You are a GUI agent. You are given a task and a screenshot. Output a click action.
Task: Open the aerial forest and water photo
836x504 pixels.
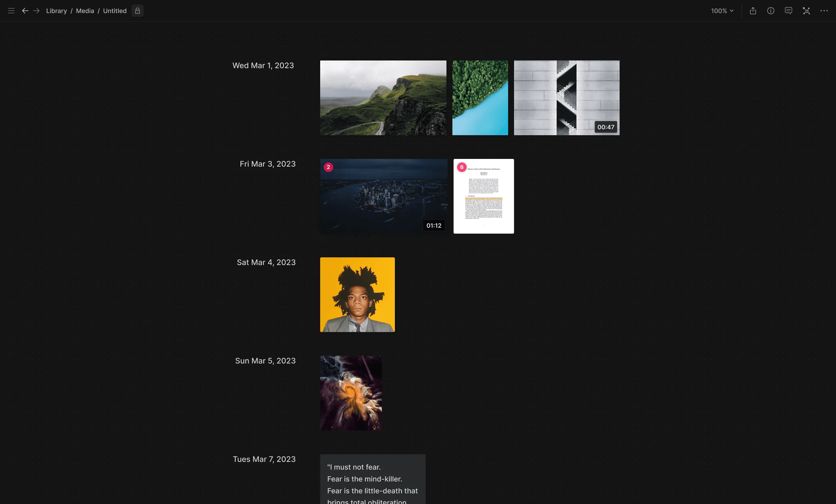(x=480, y=98)
